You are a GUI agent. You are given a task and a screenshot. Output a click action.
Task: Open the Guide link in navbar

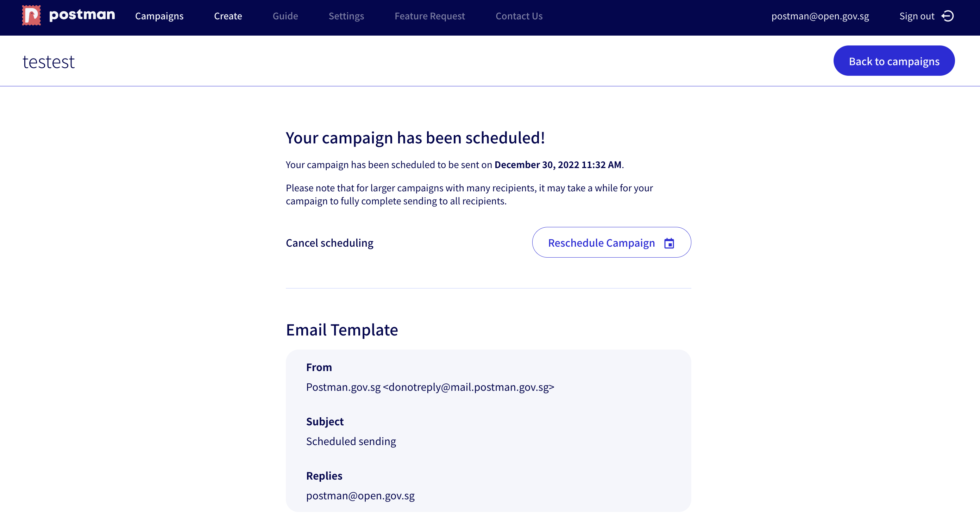[x=285, y=16]
